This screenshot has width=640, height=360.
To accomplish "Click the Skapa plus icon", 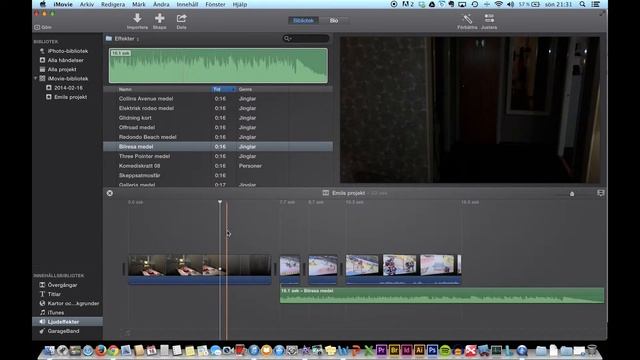I will coord(160,18).
